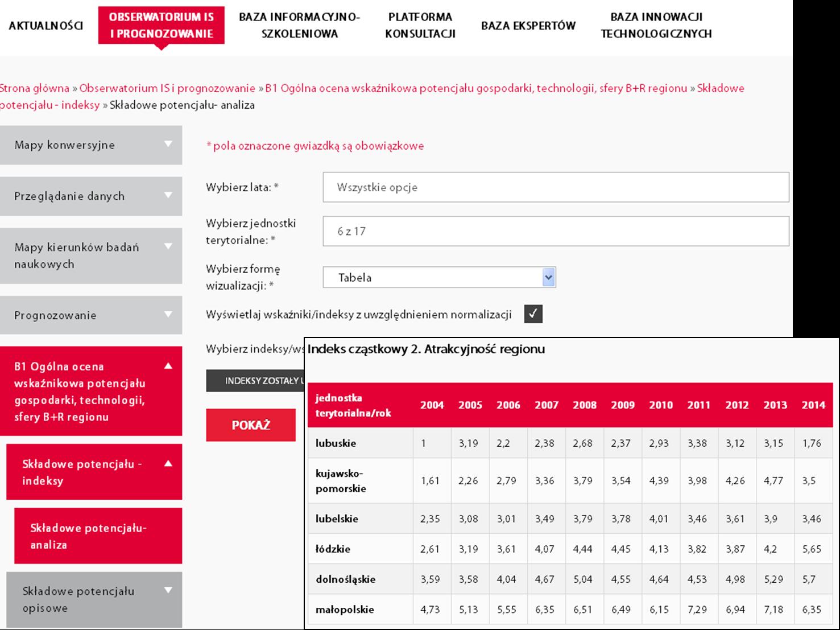
Task: Collapse Składowe potencjału - indeksy arrow
Action: tap(168, 463)
